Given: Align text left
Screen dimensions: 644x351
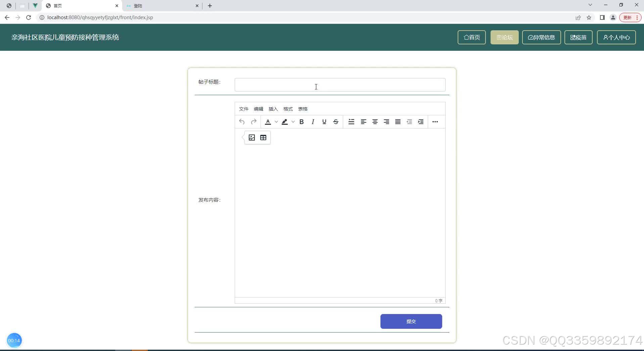Looking at the screenshot, I should tap(364, 122).
